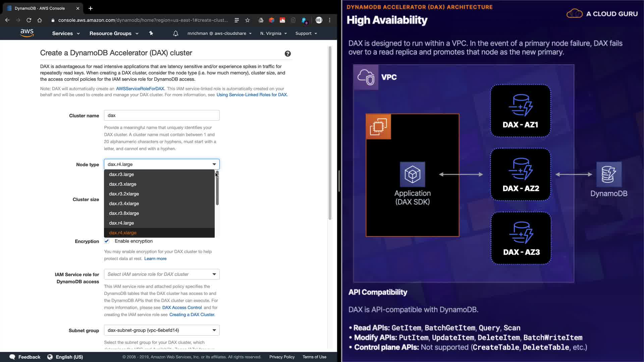This screenshot has width=644, height=362.
Task: Select dax.r3.2xlarge from node list
Action: (x=124, y=194)
